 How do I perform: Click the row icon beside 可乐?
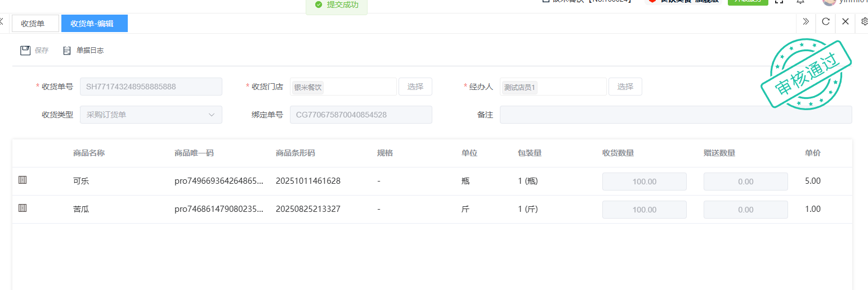23,180
